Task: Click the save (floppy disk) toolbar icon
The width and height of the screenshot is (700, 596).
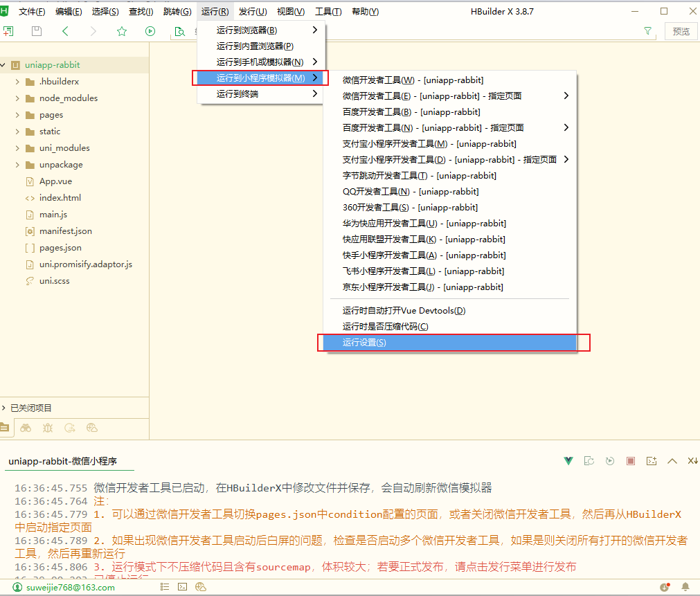Action: click(37, 31)
